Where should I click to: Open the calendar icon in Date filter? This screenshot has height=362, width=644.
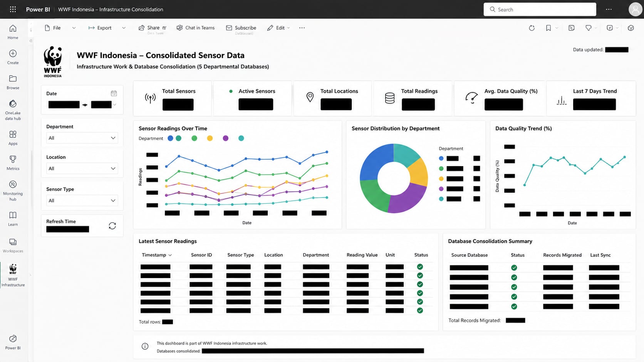(114, 93)
